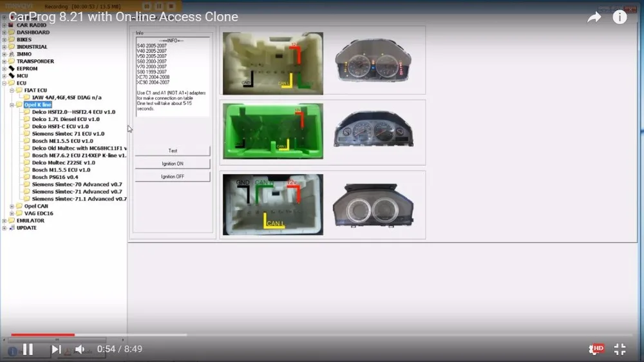The height and width of the screenshot is (362, 644).
Task: Expand the INDUSTRIAL tree node
Action: tap(4, 47)
